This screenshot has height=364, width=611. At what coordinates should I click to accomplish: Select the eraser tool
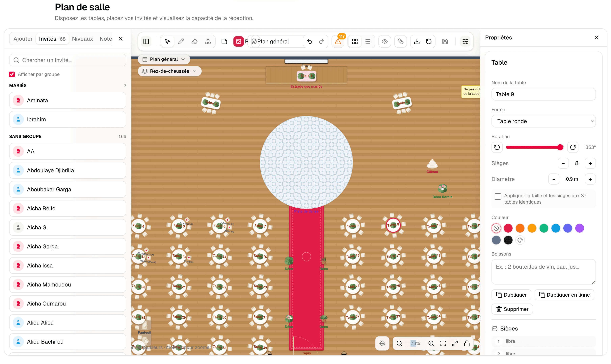point(195,41)
